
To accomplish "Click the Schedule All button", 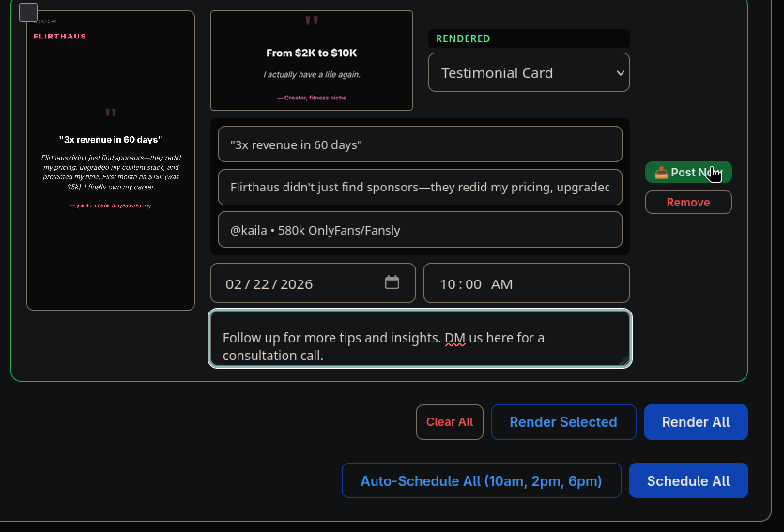I will [x=688, y=480].
